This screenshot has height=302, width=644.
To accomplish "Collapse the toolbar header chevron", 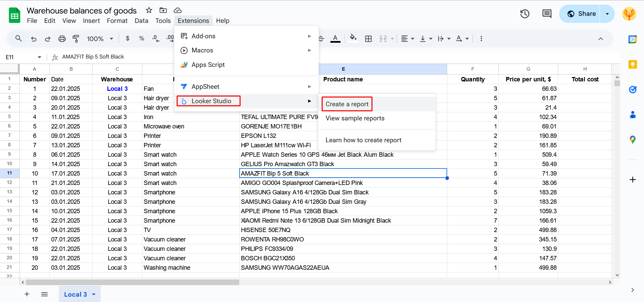I will coord(601,39).
